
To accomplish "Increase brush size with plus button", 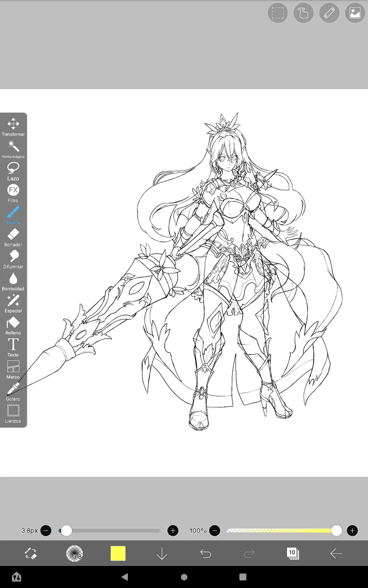I will (173, 531).
